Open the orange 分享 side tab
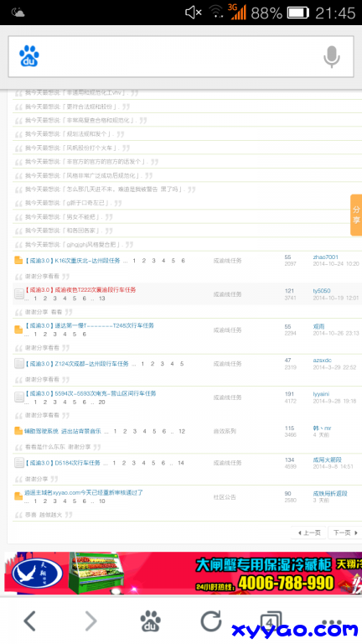This screenshot has height=644, width=362. click(356, 216)
